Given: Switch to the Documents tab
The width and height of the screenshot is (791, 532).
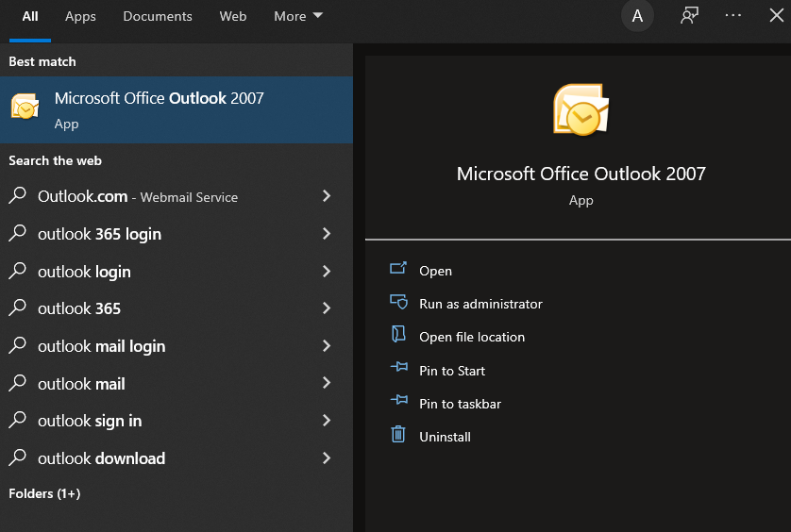Looking at the screenshot, I should [158, 16].
